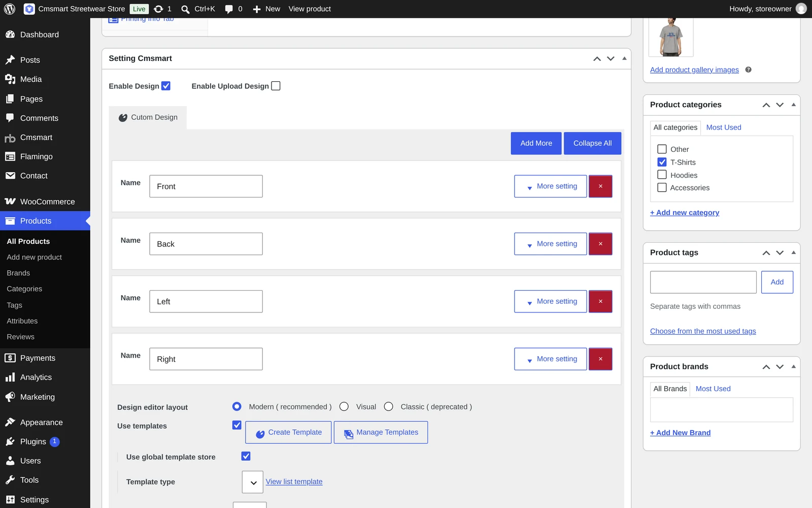Open the Template type dropdown
The height and width of the screenshot is (508, 812).
(x=253, y=482)
